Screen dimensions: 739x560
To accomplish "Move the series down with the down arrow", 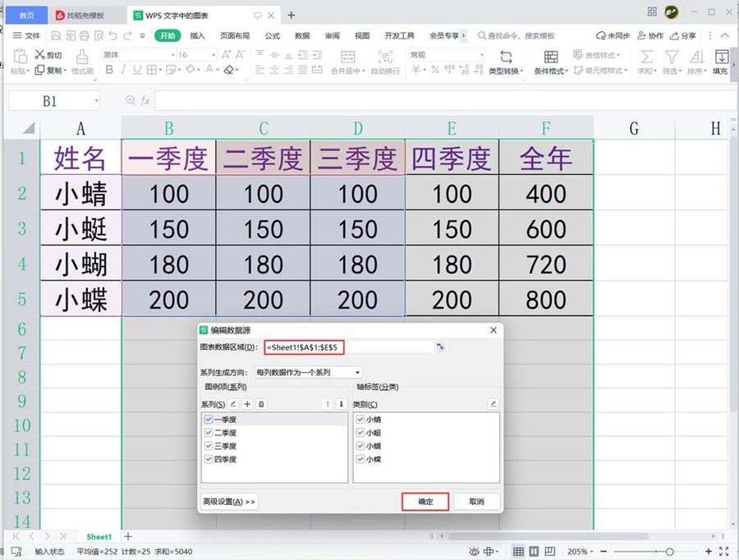I will (x=342, y=404).
